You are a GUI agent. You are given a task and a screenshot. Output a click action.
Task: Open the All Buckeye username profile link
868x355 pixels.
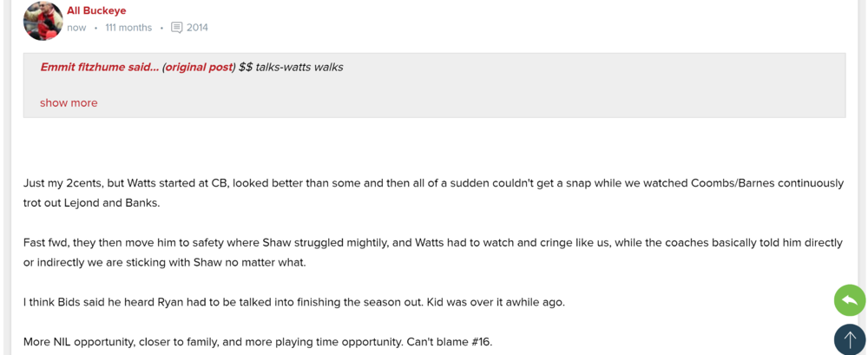click(96, 10)
